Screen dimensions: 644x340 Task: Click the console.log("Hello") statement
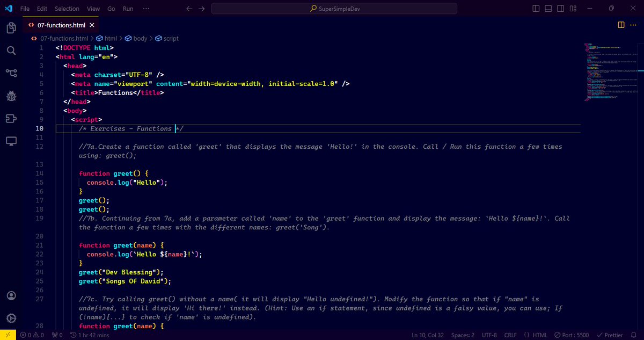click(x=127, y=182)
